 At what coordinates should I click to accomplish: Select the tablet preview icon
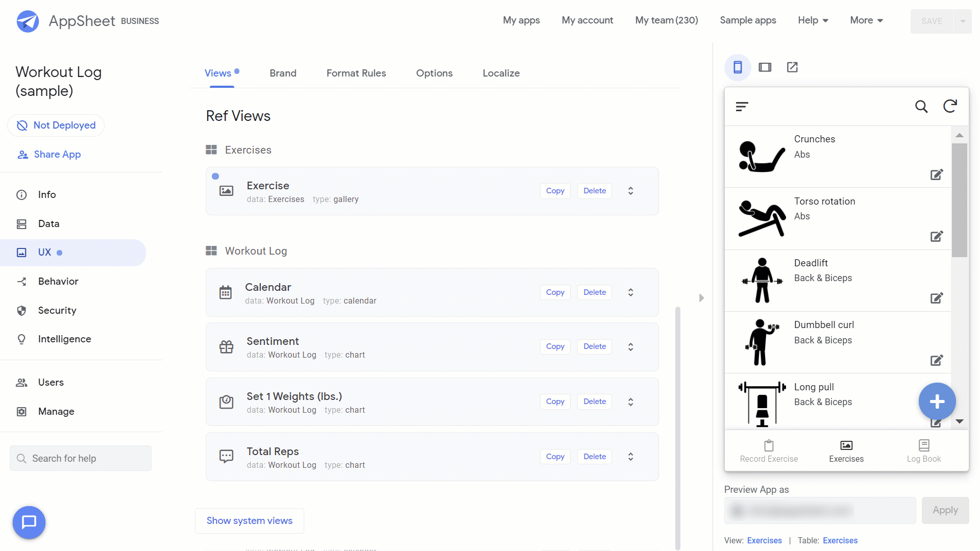[x=765, y=67]
